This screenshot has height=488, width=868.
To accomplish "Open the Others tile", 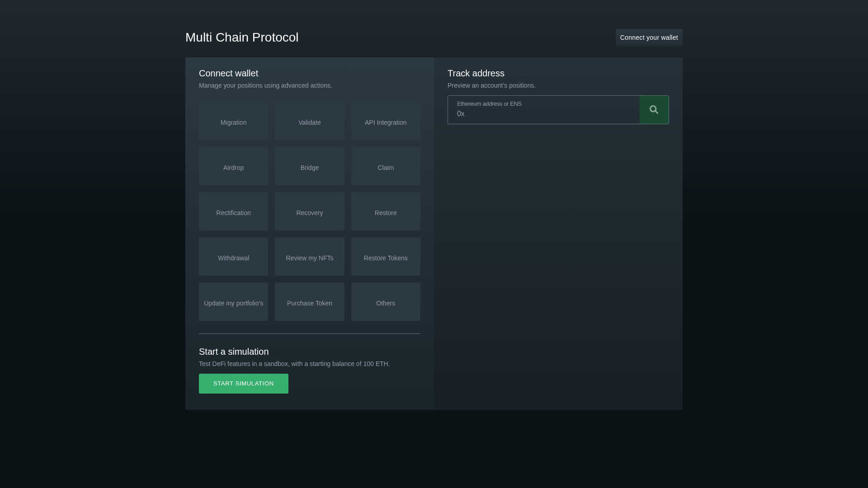I will pyautogui.click(x=386, y=302).
